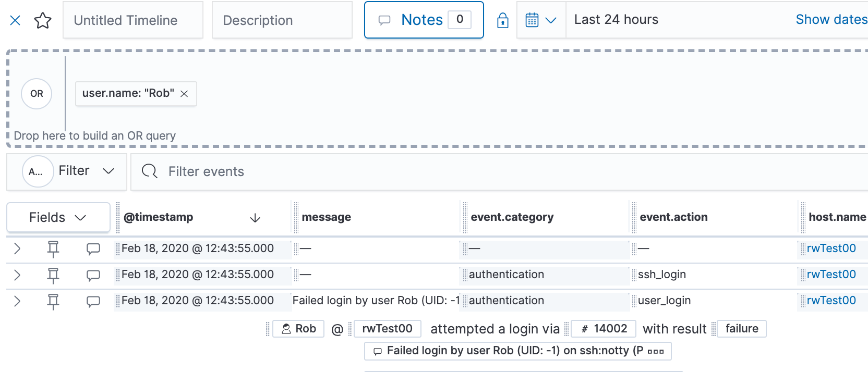Select the user.name: "Rob" query pill

tap(128, 93)
